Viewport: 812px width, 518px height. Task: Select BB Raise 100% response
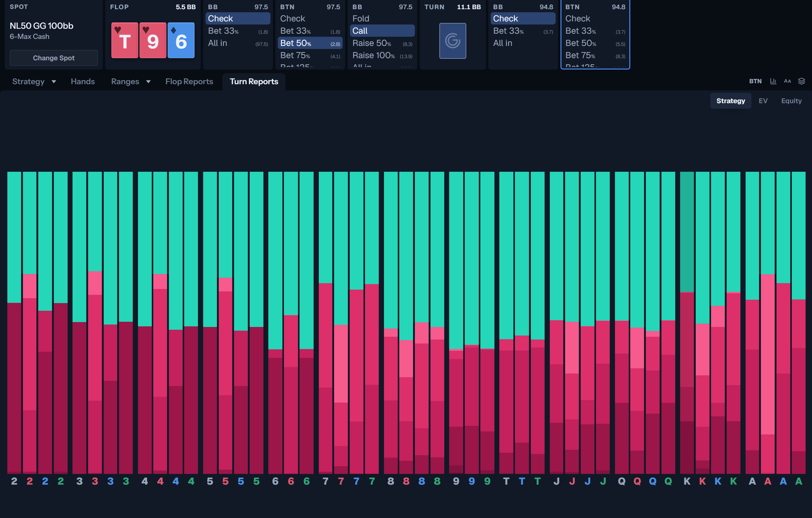pyautogui.click(x=382, y=55)
